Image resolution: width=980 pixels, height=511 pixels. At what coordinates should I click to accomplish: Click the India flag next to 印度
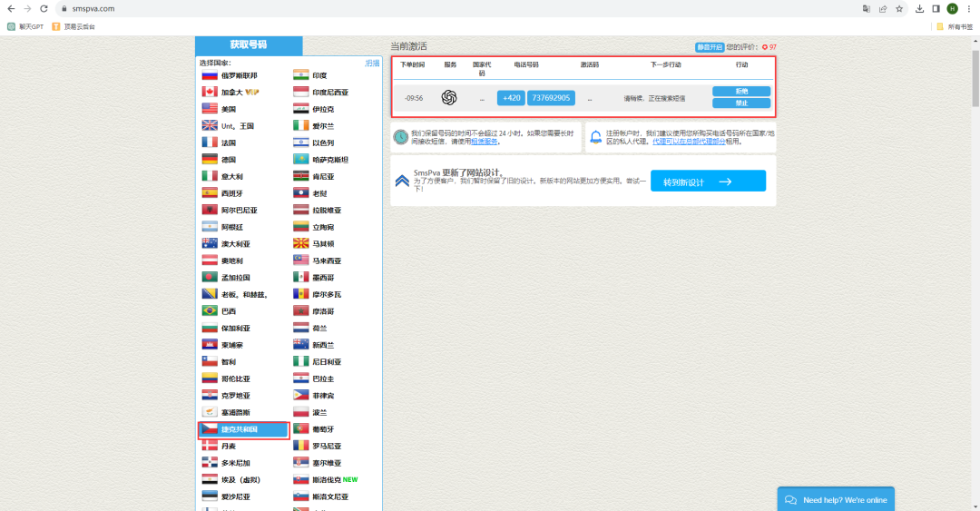click(x=300, y=75)
